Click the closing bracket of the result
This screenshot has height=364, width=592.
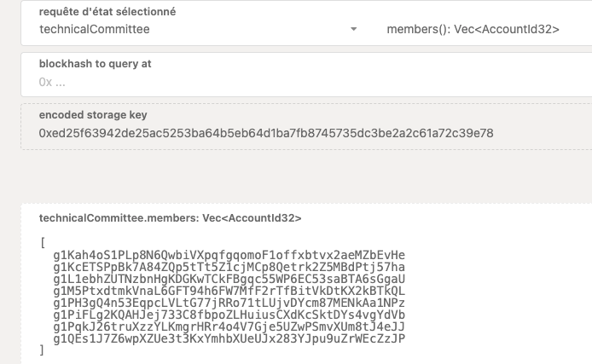(43, 350)
